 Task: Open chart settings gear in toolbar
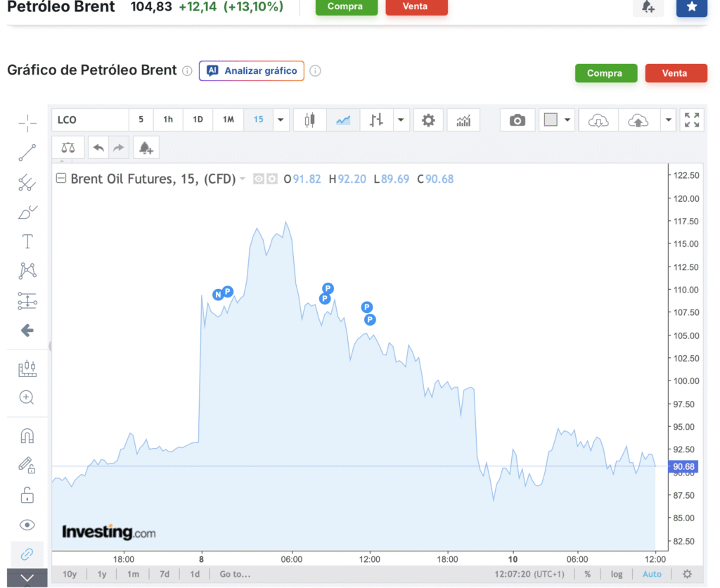point(428,120)
